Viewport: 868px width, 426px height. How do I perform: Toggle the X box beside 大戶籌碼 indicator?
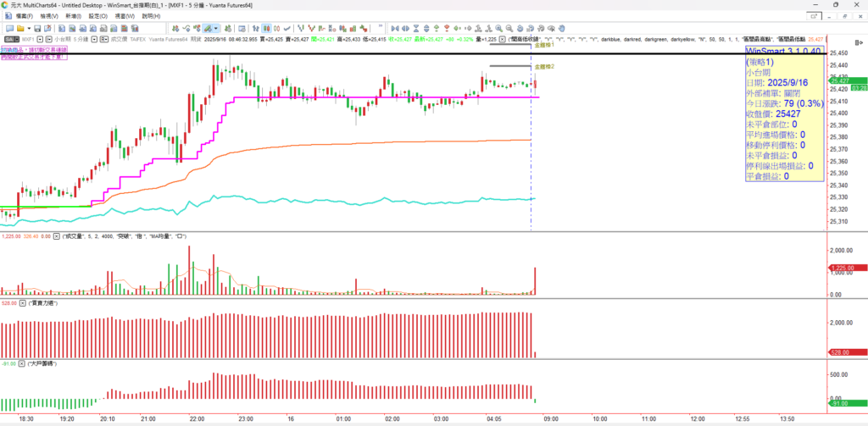pyautogui.click(x=23, y=362)
